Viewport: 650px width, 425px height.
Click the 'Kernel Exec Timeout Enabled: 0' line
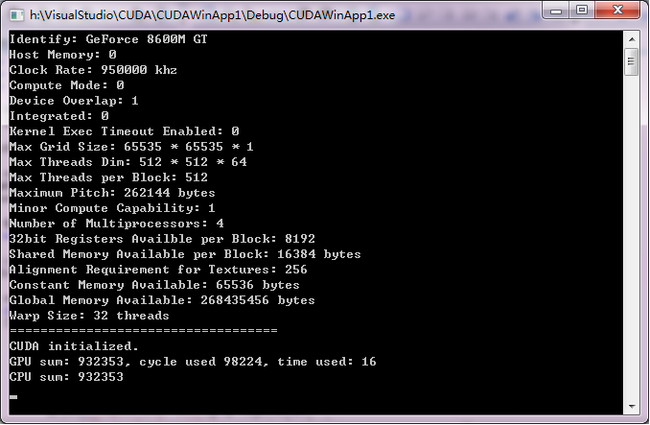point(124,131)
